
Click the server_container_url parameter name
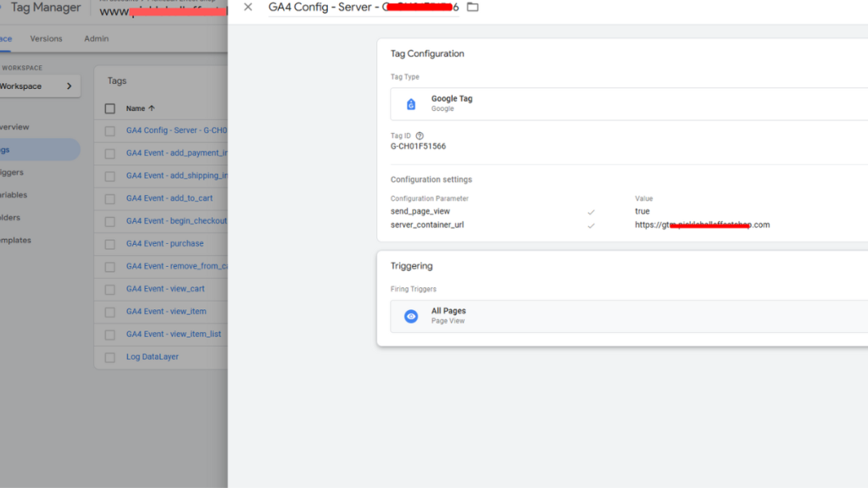tap(427, 225)
